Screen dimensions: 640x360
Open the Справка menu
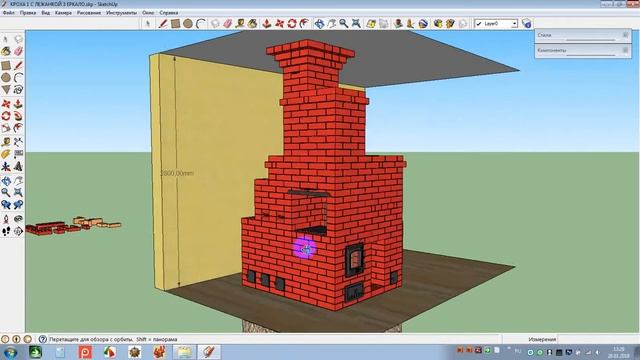coord(169,13)
